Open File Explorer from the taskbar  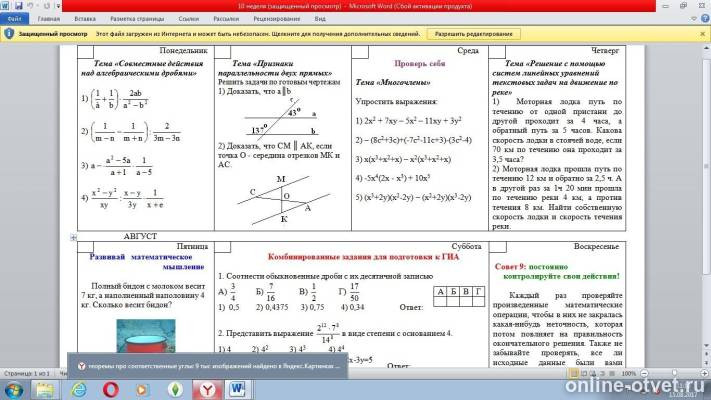pyautogui.click(x=44, y=390)
